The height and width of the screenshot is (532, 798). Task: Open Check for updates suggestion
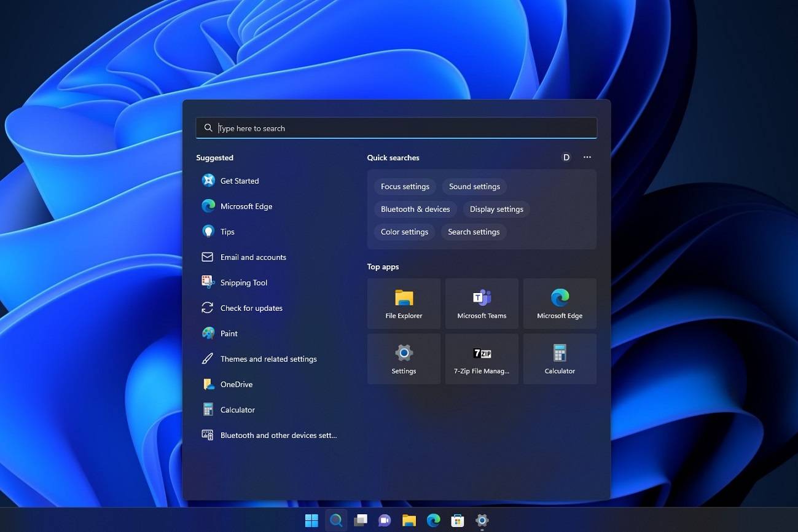[x=251, y=308]
